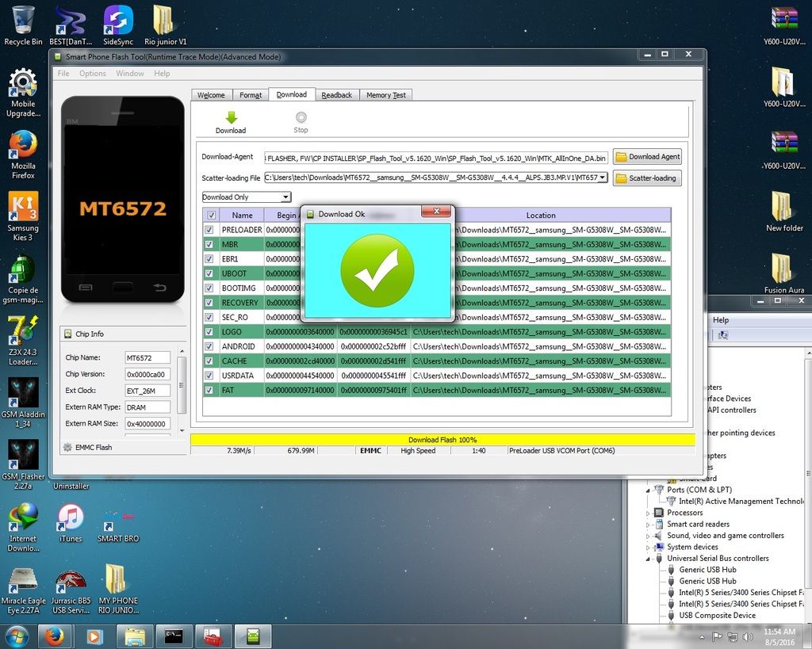Open SideSync desktop shortcut
The height and width of the screenshot is (649, 812).
point(118,21)
